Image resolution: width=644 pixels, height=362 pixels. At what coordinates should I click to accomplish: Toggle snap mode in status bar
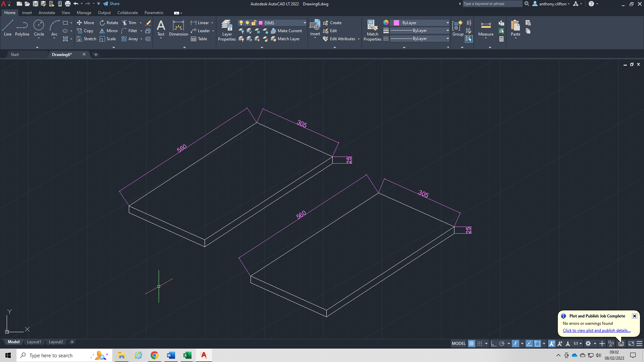(x=480, y=344)
